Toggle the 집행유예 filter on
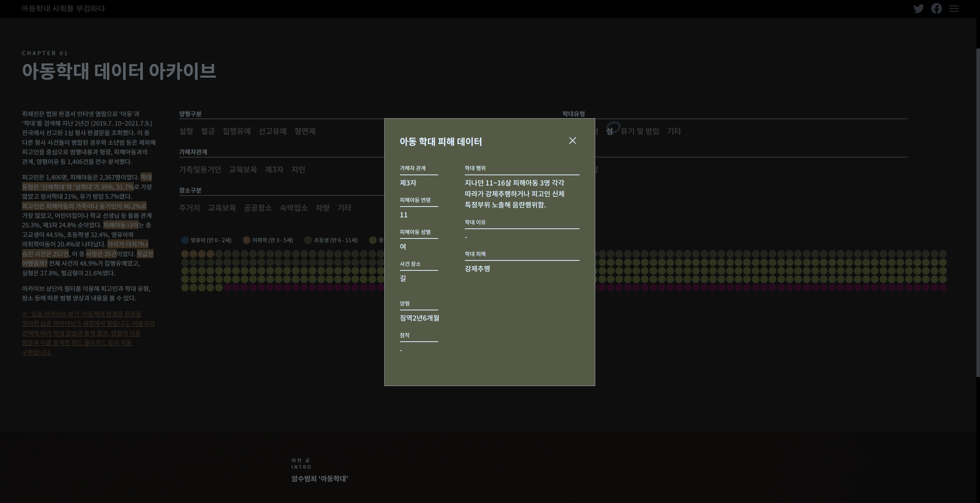Viewport: 980px width, 503px height. (237, 131)
